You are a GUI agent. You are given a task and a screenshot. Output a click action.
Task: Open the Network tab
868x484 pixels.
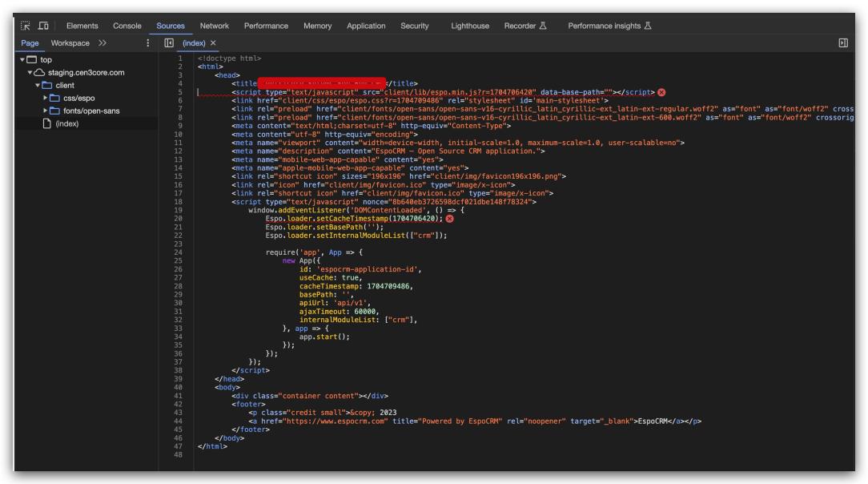(x=215, y=26)
